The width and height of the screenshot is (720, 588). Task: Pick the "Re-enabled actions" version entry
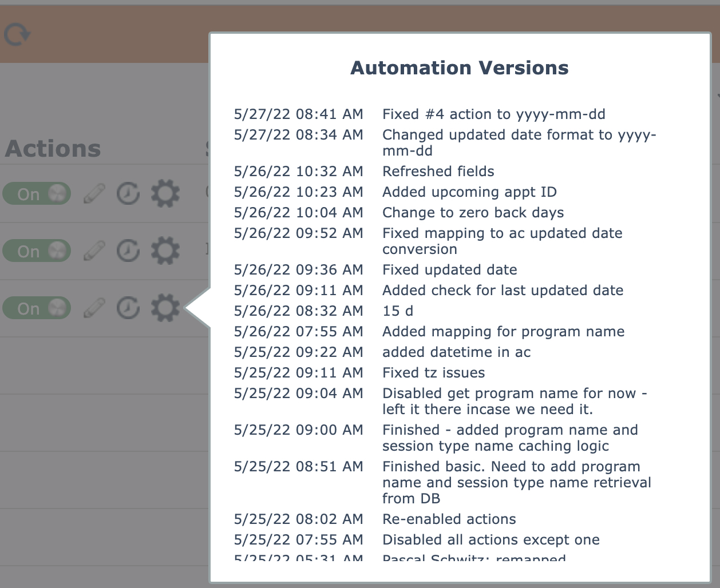(x=449, y=519)
